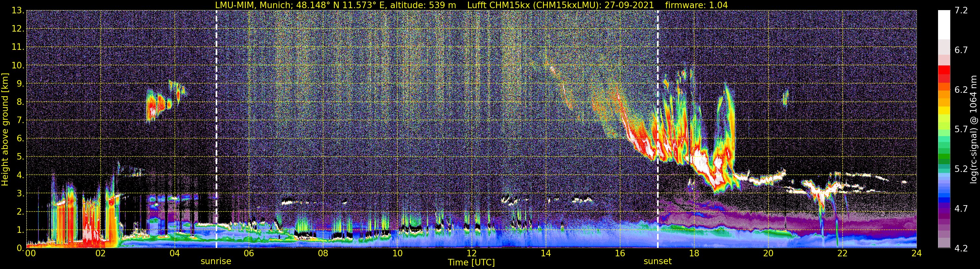Image resolution: width=980 pixels, height=269 pixels.
Task: Click the x-axis tick label '22'
Action: (x=842, y=254)
